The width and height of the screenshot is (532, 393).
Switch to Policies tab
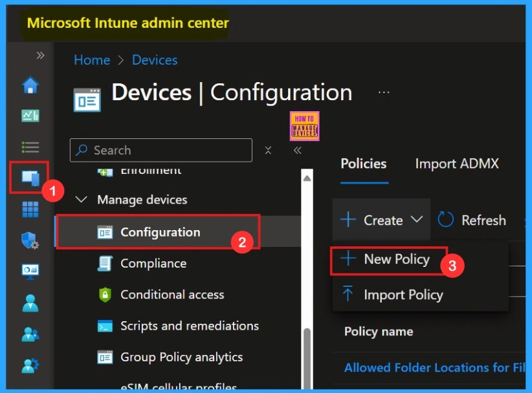click(364, 164)
